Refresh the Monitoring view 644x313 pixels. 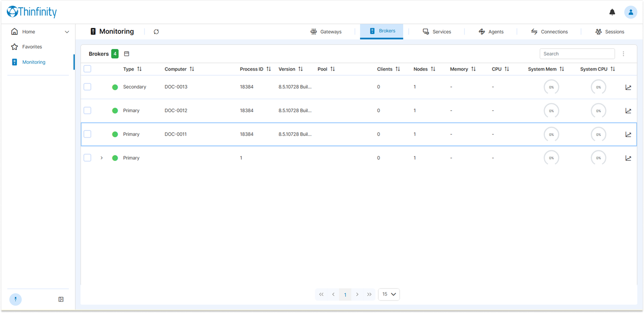(x=156, y=32)
